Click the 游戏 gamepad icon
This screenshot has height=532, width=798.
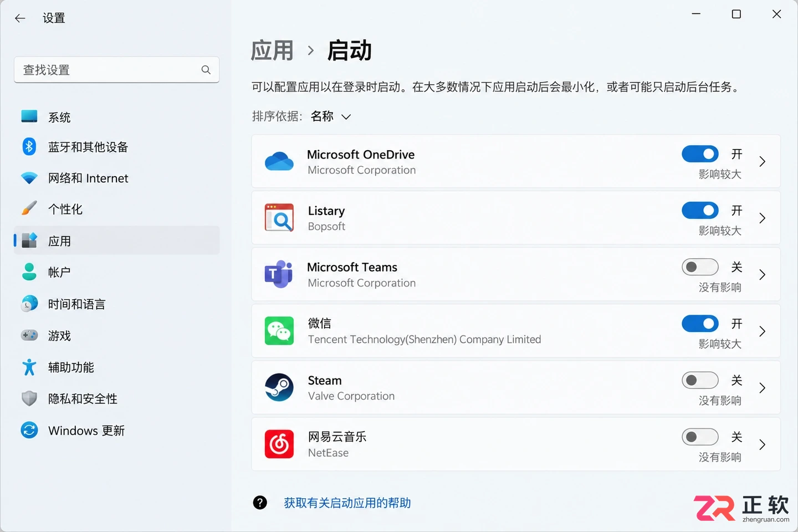pos(29,335)
